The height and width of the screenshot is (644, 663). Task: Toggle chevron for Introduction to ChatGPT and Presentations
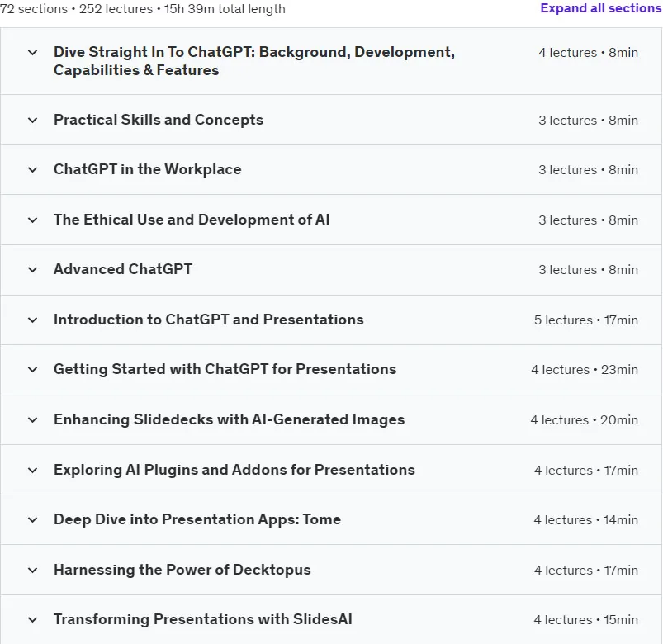32,320
